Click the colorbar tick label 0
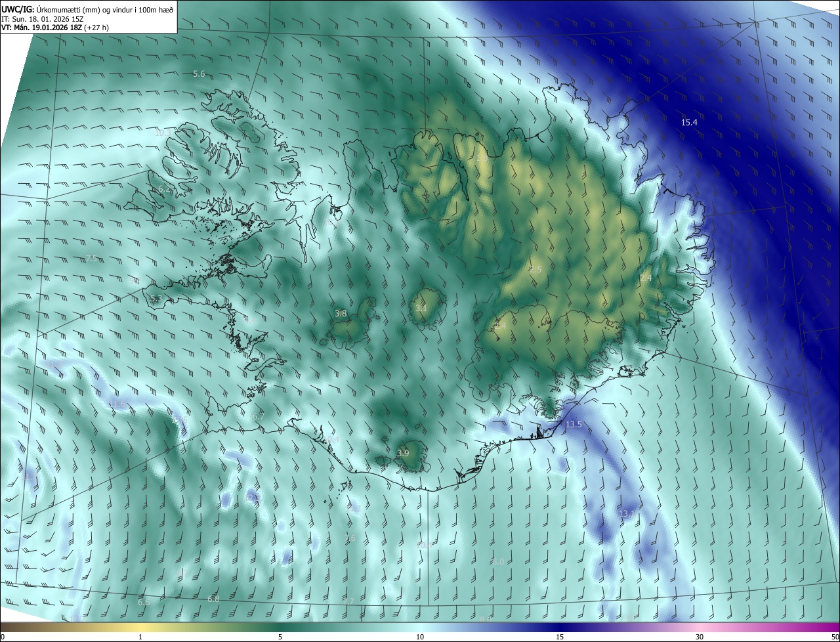840x642 pixels. (3, 637)
